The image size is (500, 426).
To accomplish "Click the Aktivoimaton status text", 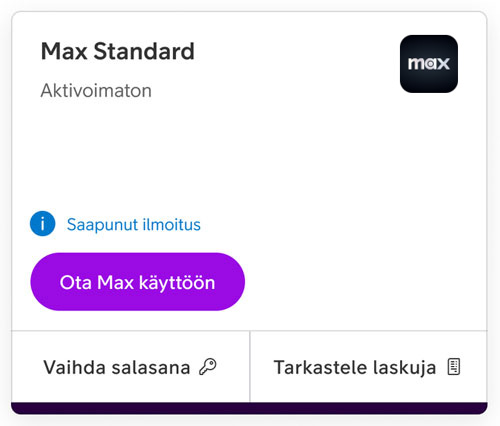I will (96, 90).
